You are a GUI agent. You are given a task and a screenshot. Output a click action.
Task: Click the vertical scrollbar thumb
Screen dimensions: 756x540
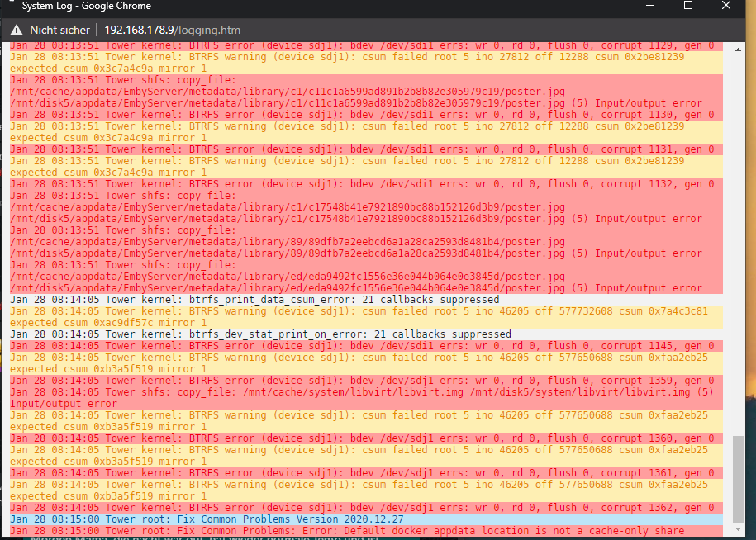coord(738,479)
